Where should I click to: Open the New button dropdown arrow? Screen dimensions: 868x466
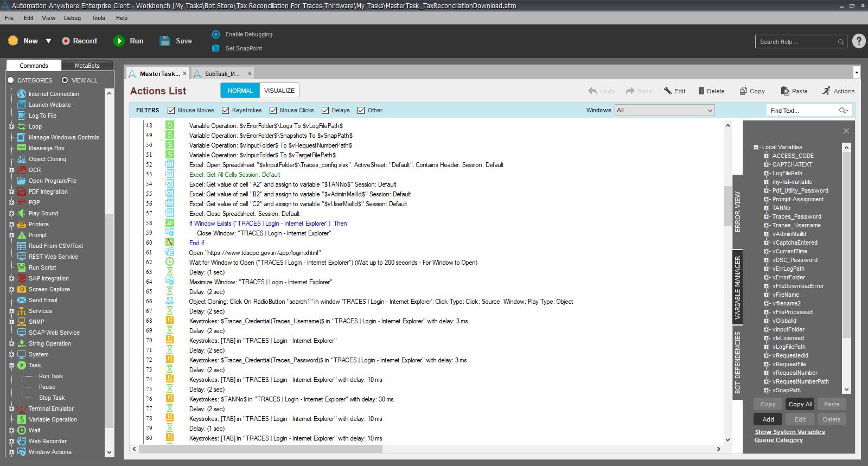48,41
